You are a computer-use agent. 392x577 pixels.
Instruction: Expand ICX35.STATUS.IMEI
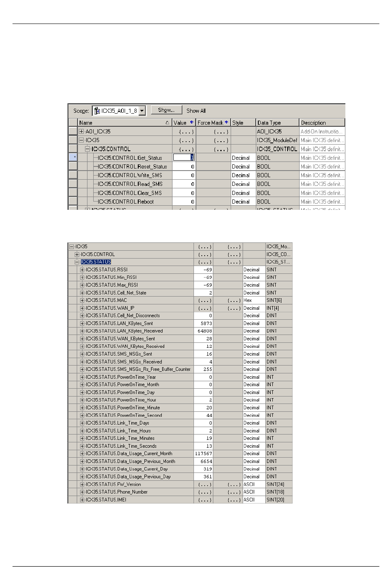(82, 500)
